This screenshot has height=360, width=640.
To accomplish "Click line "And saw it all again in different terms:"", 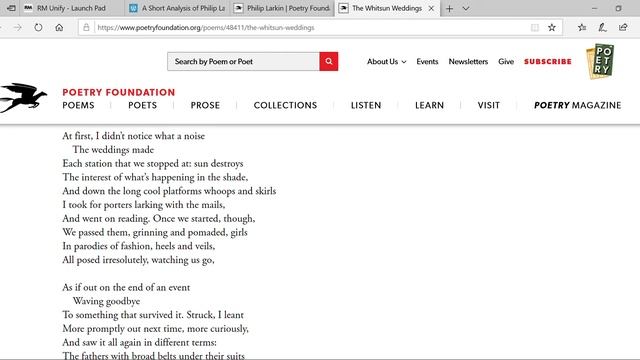I will [140, 342].
